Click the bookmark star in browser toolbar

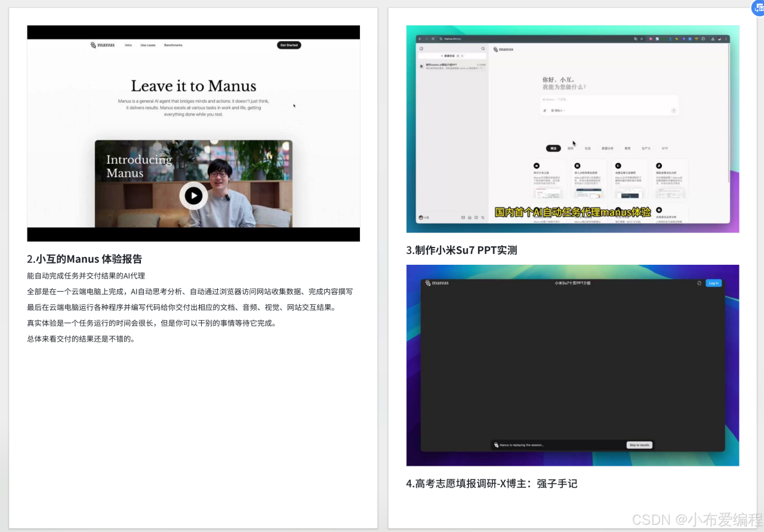point(642,38)
